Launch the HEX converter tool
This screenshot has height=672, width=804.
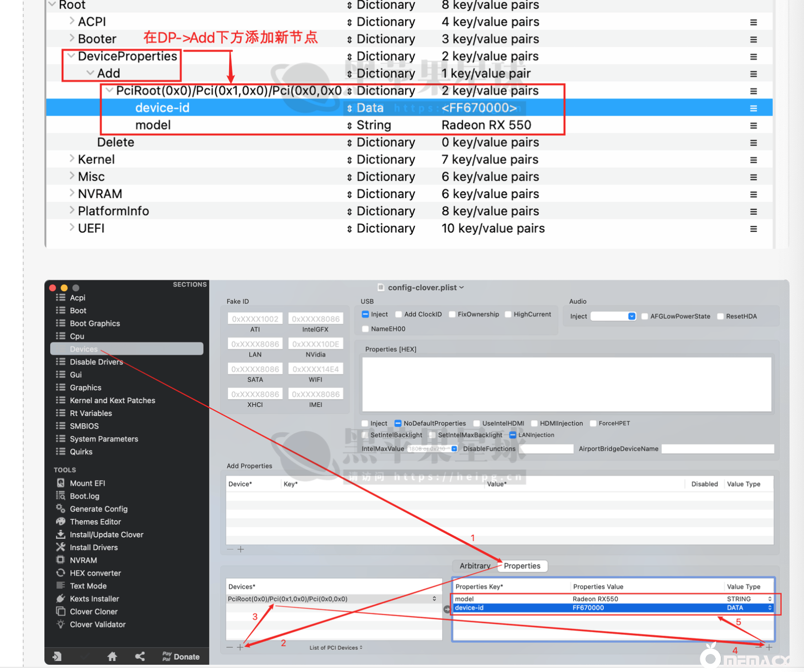pos(95,573)
